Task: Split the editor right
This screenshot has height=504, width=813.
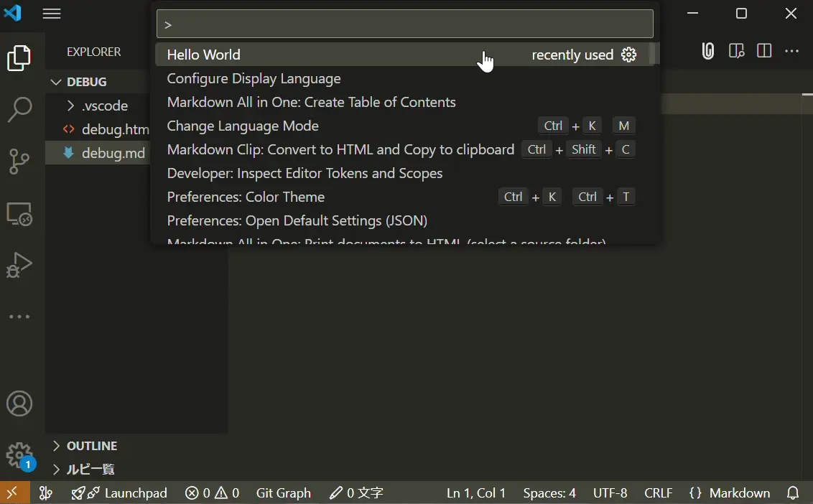Action: pos(763,51)
